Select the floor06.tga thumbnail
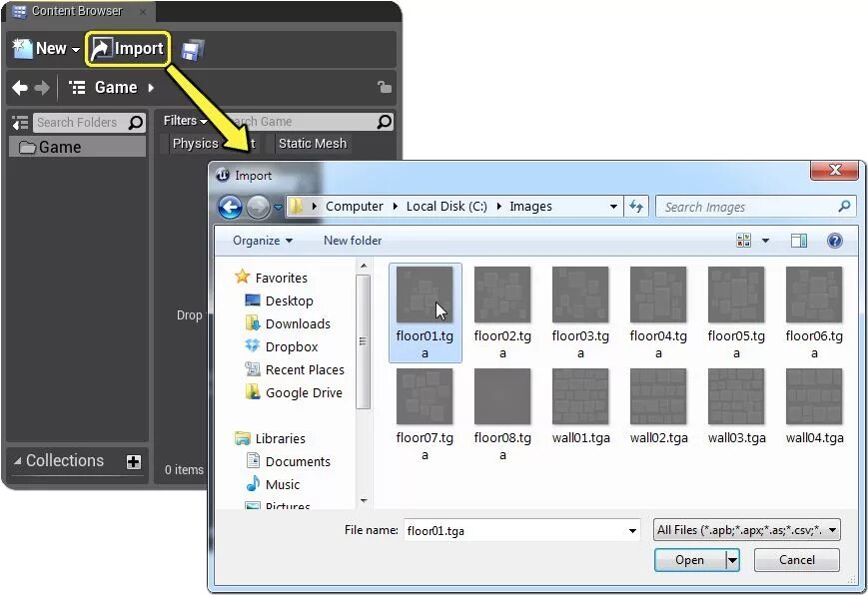The width and height of the screenshot is (868, 595). [x=814, y=295]
